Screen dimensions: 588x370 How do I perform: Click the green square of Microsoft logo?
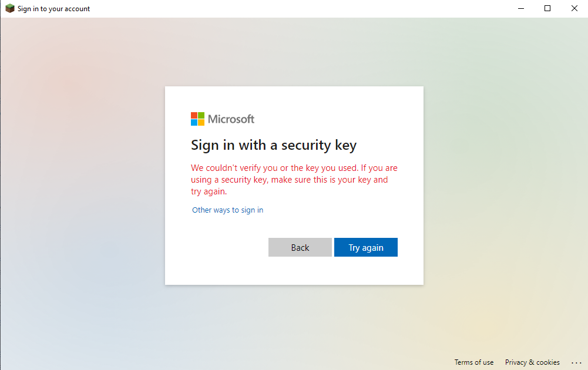coord(201,115)
